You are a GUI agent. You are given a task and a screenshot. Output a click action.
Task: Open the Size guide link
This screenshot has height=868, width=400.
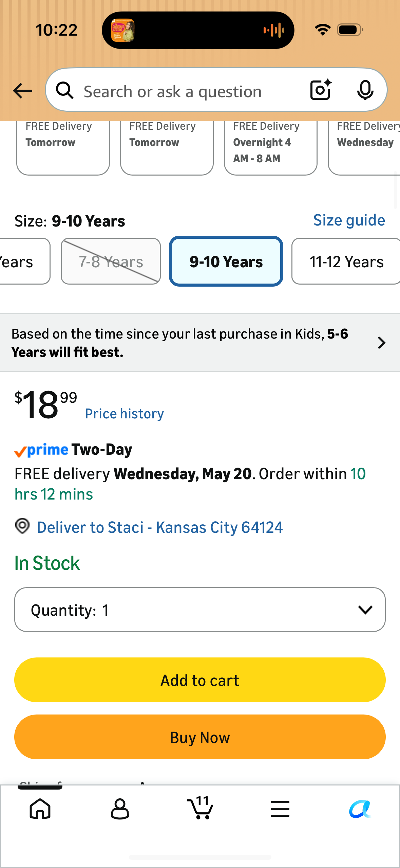coord(349,220)
